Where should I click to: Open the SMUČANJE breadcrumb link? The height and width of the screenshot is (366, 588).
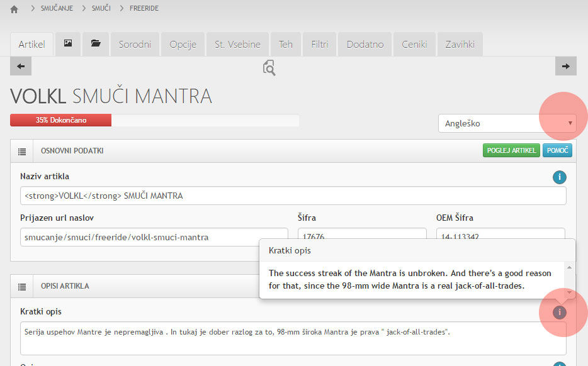coord(57,8)
